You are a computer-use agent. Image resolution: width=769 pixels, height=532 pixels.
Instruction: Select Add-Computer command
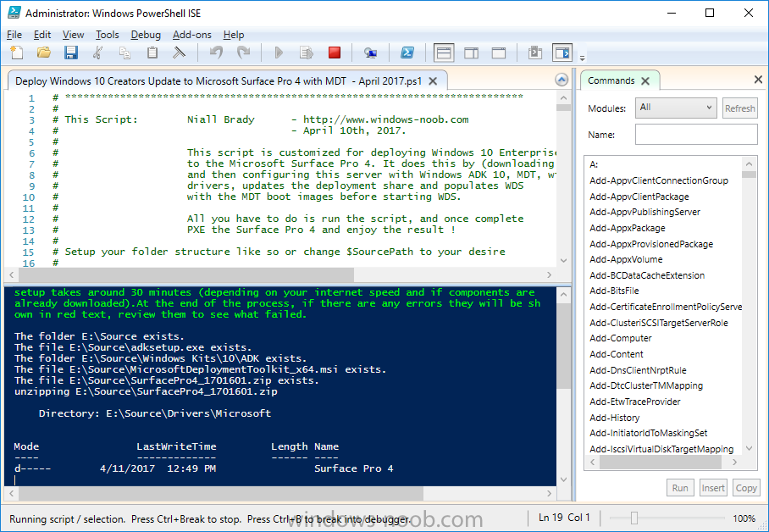(621, 338)
